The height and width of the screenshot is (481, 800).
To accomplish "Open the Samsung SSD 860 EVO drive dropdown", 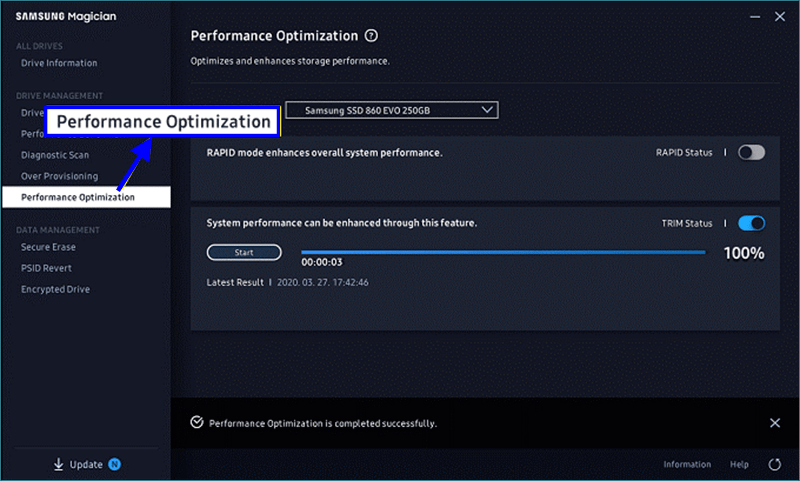I will (391, 110).
